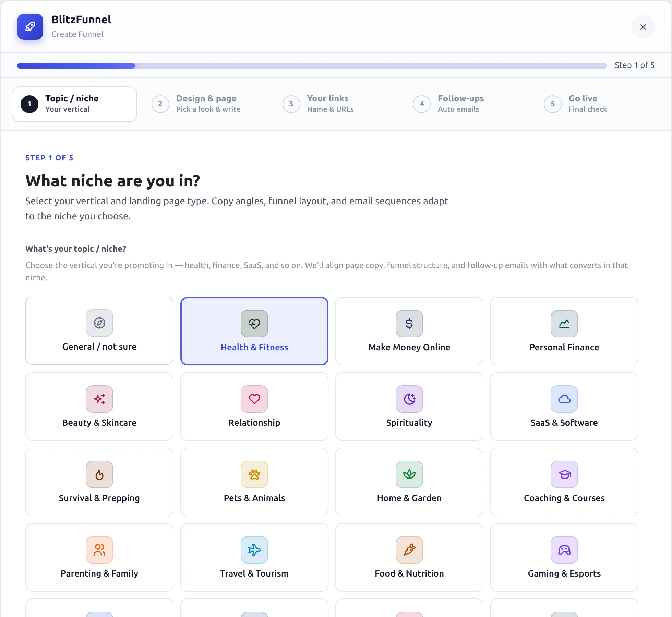Click the Travel & Tourism label text
Viewport: 672px width, 617px height.
254,573
